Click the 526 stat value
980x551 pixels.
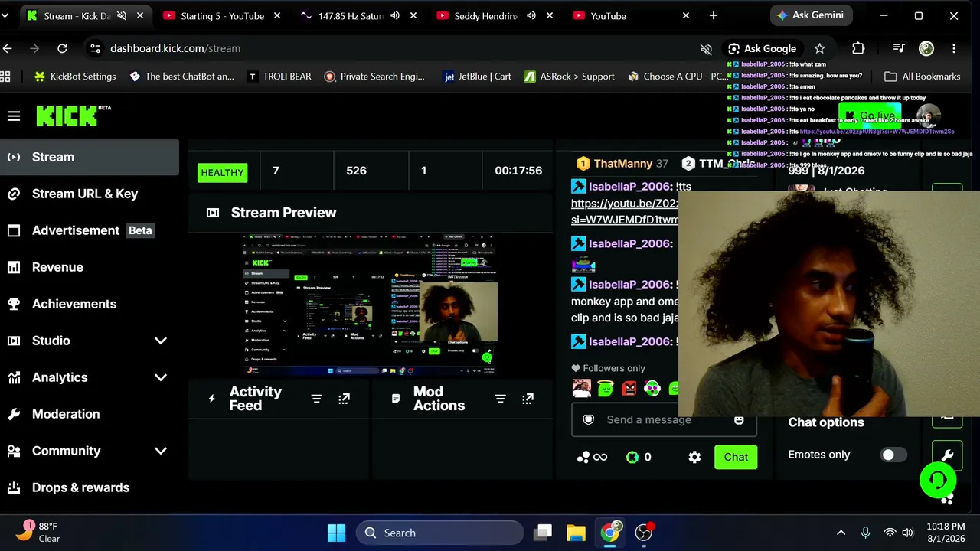[x=356, y=171]
